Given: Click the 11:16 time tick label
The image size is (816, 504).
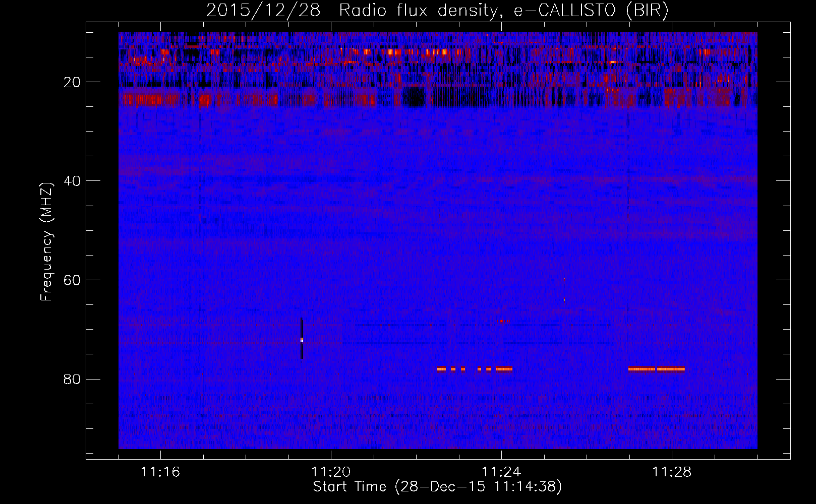Looking at the screenshot, I should [x=160, y=472].
